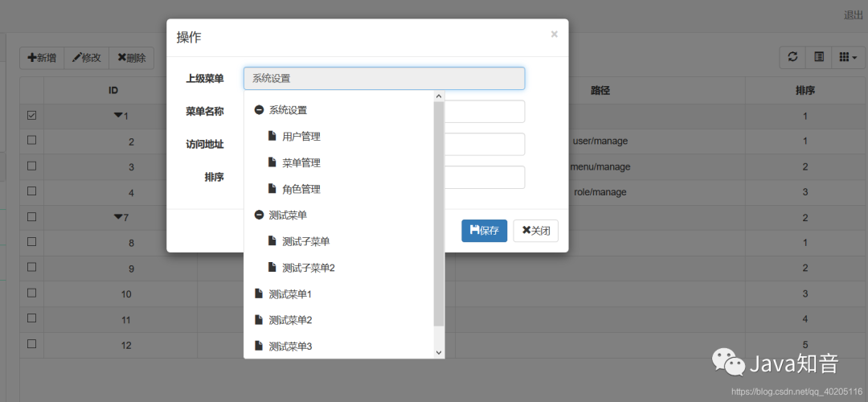The width and height of the screenshot is (868, 402).
Task: Click the 关闭 button in dialog
Action: click(535, 231)
